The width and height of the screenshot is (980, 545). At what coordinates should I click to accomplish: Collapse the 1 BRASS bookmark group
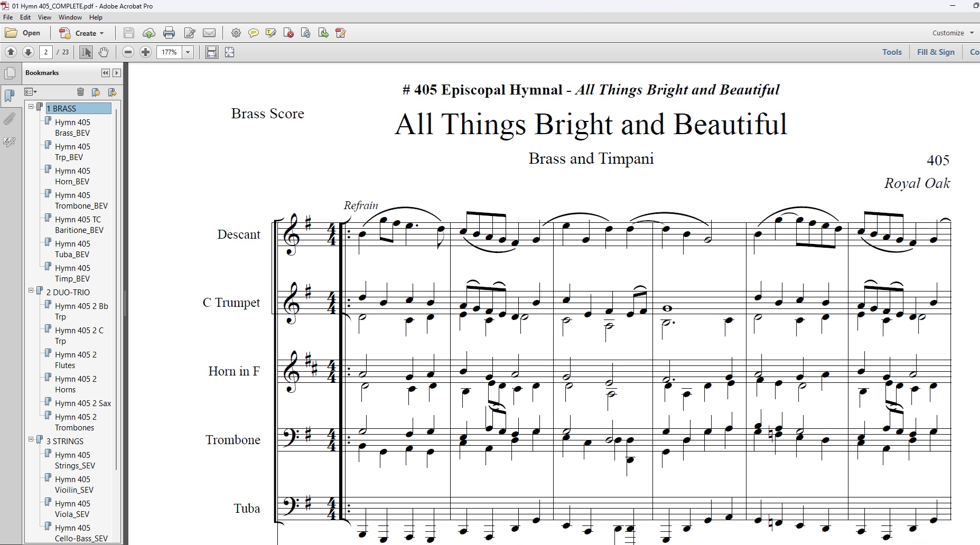(x=32, y=106)
